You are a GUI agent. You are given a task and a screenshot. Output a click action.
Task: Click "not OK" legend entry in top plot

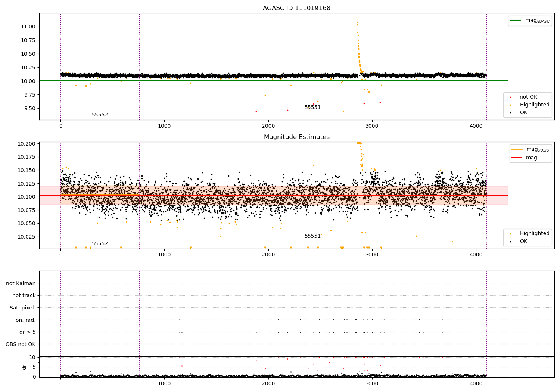tap(528, 97)
